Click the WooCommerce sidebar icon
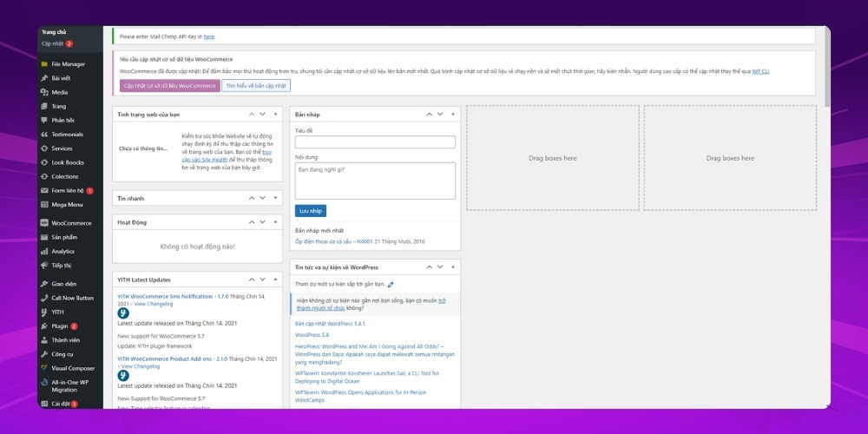868x434 pixels. (x=44, y=223)
